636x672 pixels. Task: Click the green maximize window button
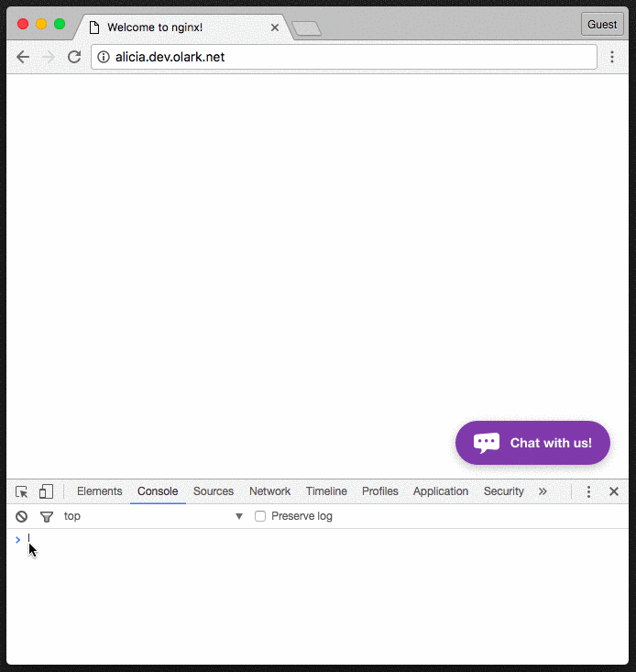coord(60,24)
